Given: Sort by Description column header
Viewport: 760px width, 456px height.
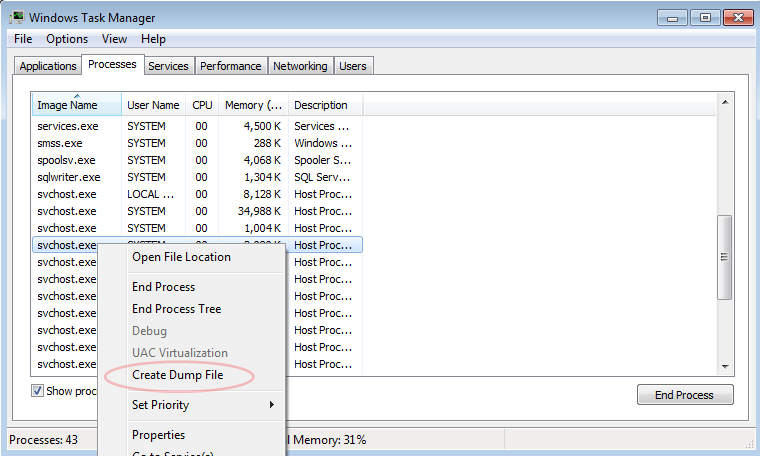Looking at the screenshot, I should [325, 105].
